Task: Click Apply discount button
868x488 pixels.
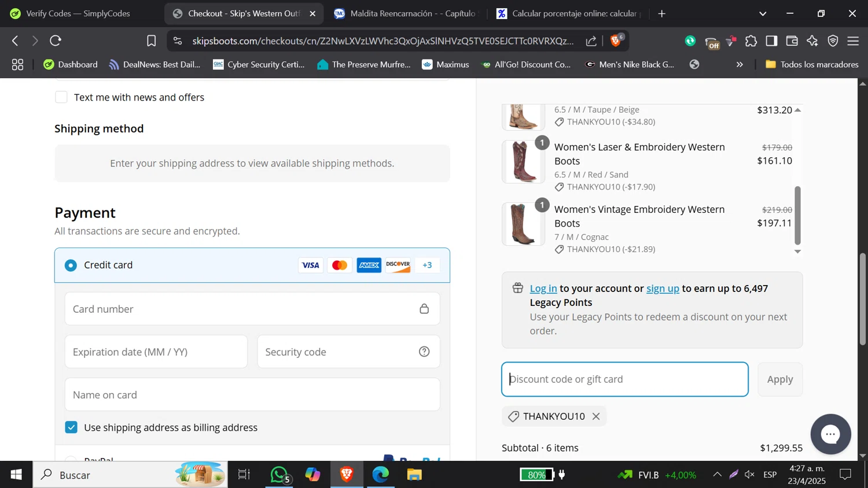Action: tap(780, 379)
